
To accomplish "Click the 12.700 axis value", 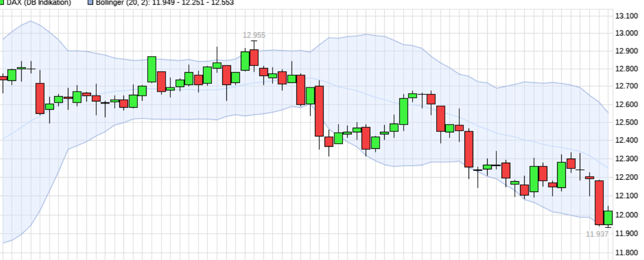I will (627, 86).
